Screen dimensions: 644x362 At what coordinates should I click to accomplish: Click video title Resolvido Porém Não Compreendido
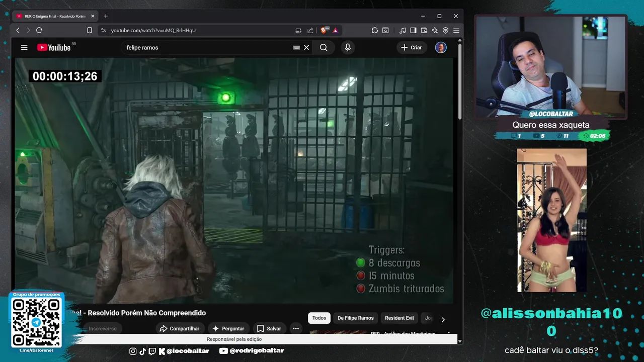(x=146, y=313)
